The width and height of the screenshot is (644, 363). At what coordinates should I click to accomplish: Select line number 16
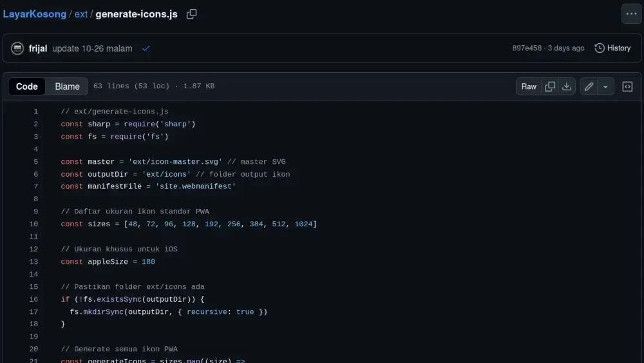click(33, 299)
